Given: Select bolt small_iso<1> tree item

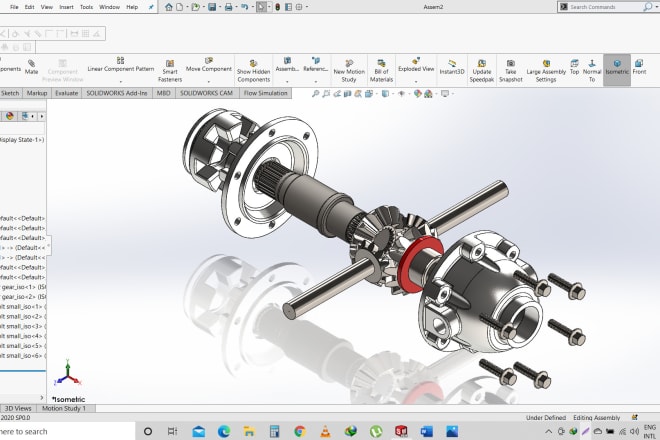Looking at the screenshot, I should click(22, 307).
